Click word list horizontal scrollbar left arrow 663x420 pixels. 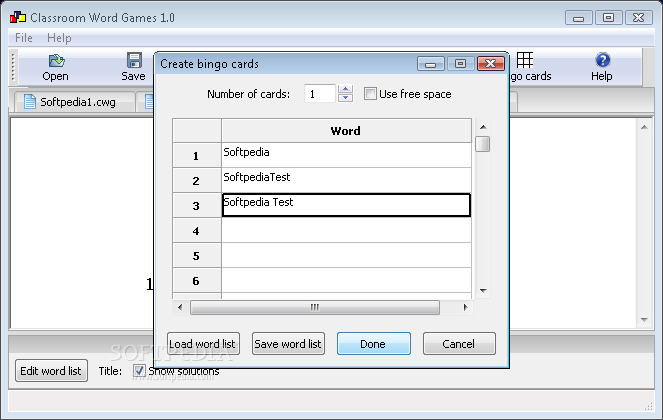click(x=180, y=307)
